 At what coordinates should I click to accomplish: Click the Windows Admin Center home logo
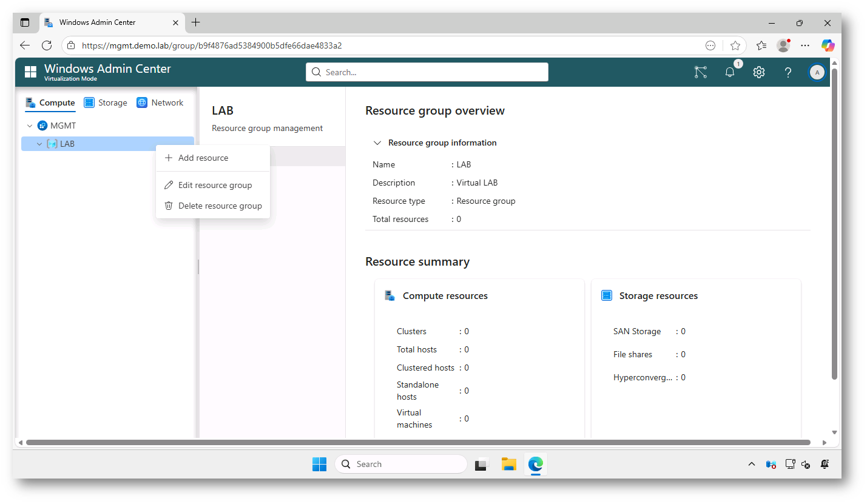[30, 72]
